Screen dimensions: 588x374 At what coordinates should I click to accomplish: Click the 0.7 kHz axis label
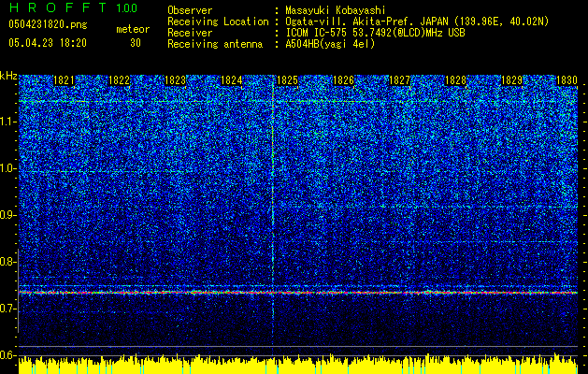8,309
